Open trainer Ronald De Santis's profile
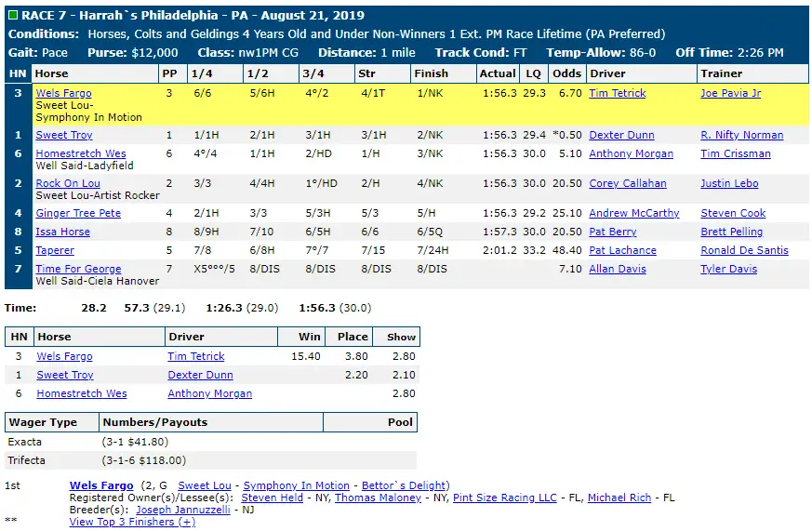812x531 pixels. (744, 250)
